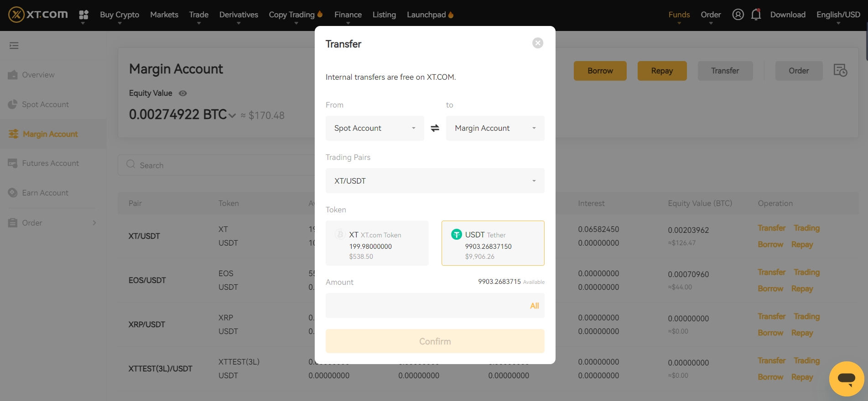The height and width of the screenshot is (401, 868).
Task: Open the live chat bubble
Action: (x=847, y=379)
